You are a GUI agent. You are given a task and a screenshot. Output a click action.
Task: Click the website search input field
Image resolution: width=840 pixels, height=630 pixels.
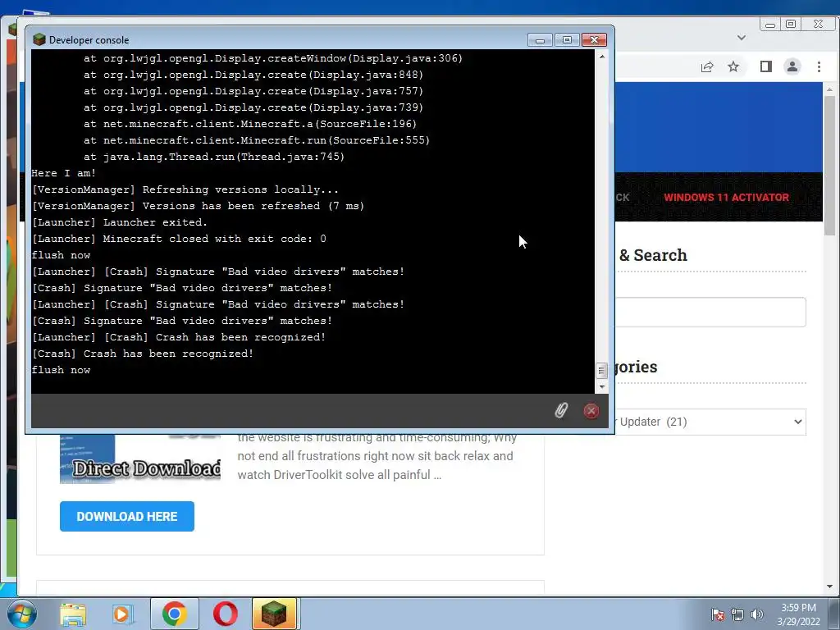coord(710,312)
